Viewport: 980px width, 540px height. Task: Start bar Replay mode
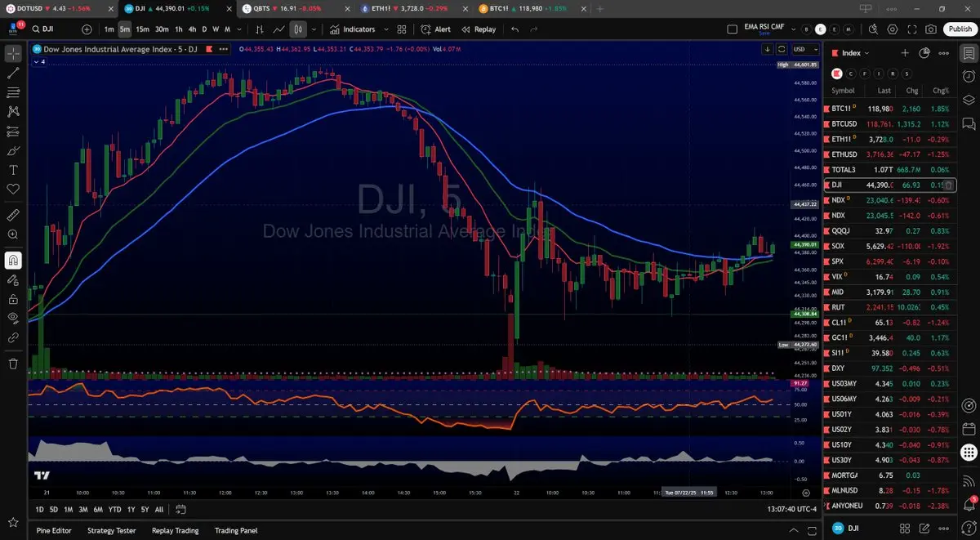point(479,29)
